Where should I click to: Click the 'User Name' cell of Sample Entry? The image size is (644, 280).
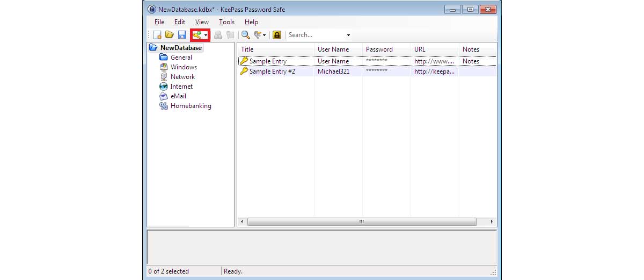tap(333, 61)
